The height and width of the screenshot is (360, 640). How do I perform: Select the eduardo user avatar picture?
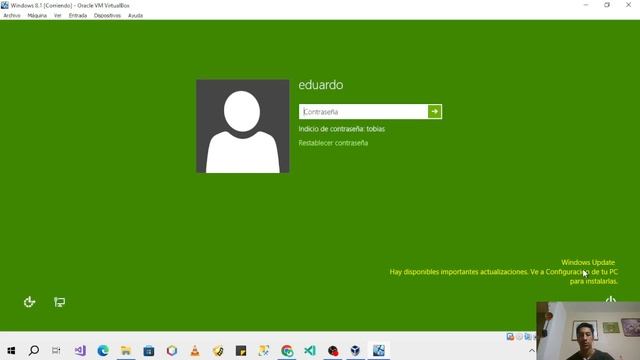click(x=243, y=126)
